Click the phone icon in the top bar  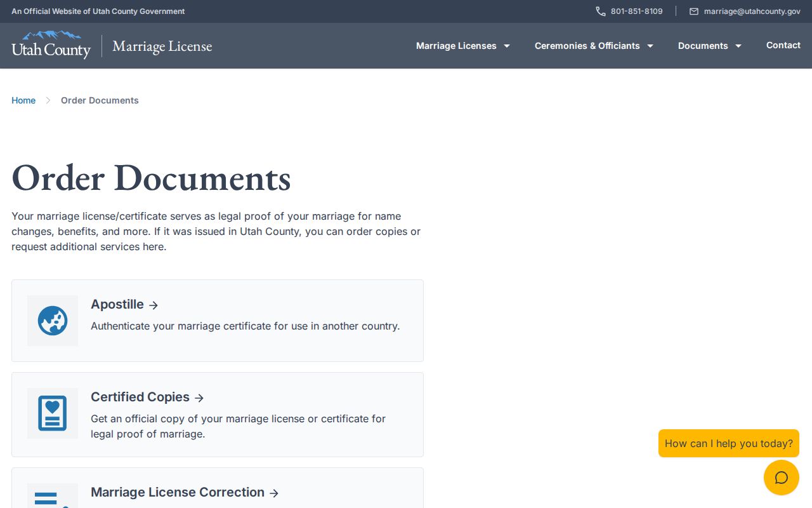pyautogui.click(x=600, y=11)
